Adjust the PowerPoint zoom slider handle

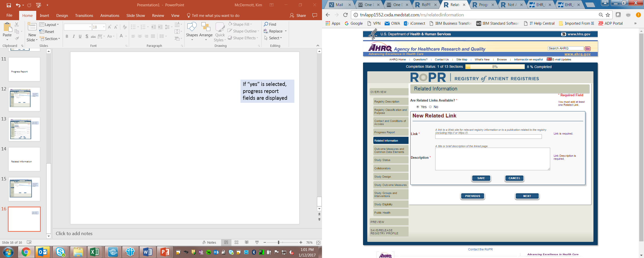pyautogui.click(x=278, y=242)
